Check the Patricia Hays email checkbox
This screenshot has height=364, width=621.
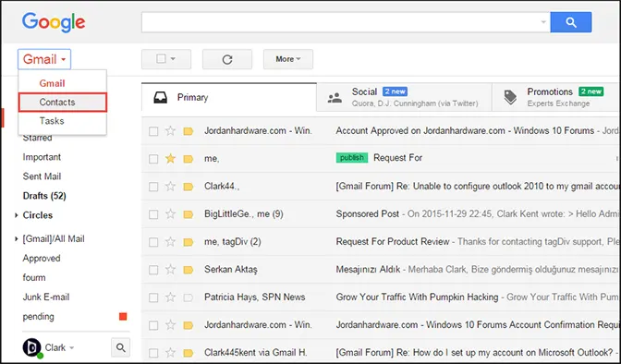[x=153, y=297]
